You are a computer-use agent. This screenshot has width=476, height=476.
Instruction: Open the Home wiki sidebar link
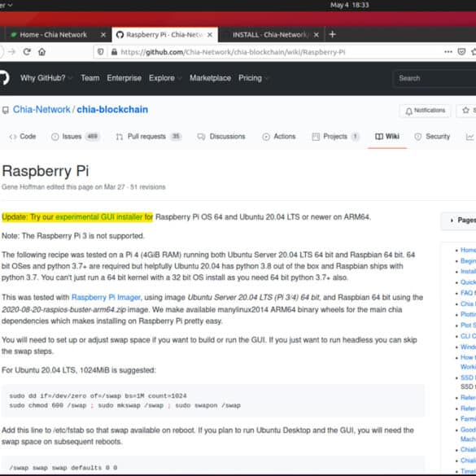tap(468, 250)
